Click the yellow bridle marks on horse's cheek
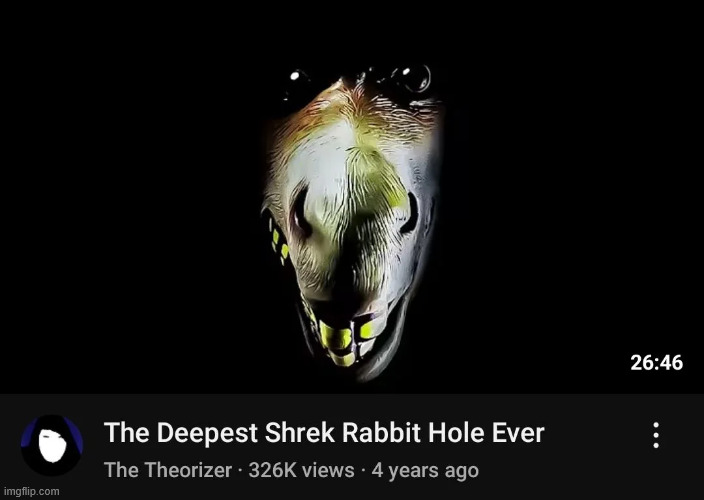 (278, 240)
